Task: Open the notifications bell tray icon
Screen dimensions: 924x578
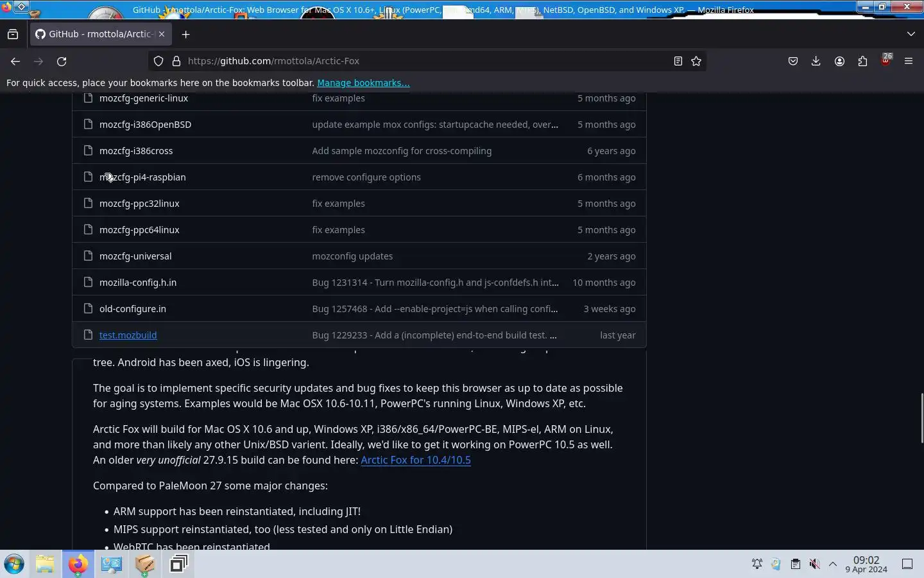Action: [x=757, y=565]
